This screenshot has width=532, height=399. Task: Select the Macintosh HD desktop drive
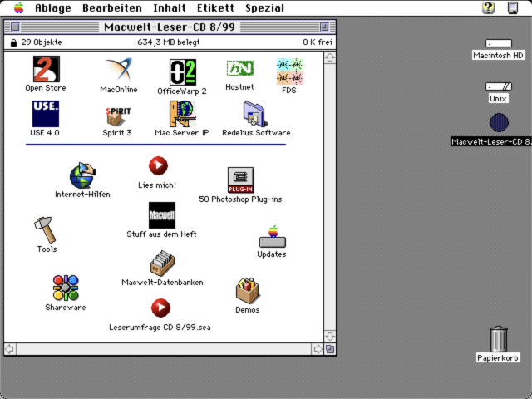point(498,43)
